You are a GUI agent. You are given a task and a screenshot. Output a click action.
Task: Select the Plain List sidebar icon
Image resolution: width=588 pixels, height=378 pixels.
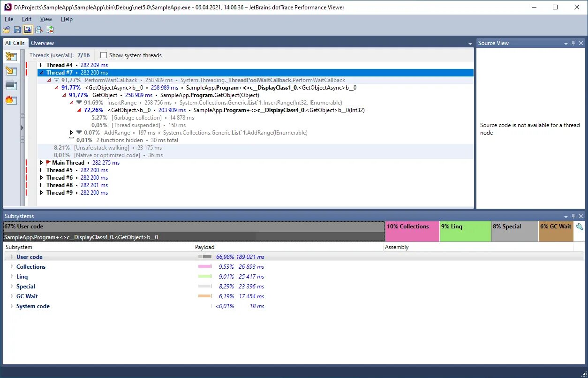click(11, 85)
